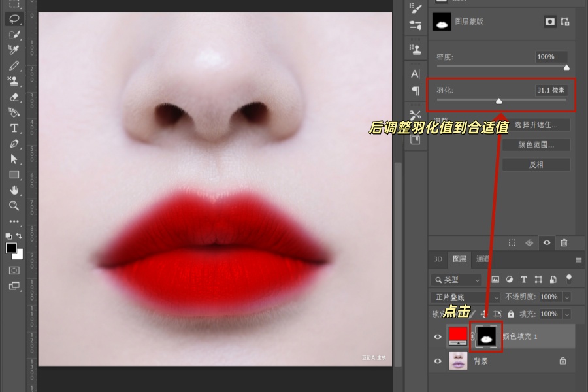Screen dimensions: 588x392
Task: Click the 反相 button
Action: pos(536,164)
